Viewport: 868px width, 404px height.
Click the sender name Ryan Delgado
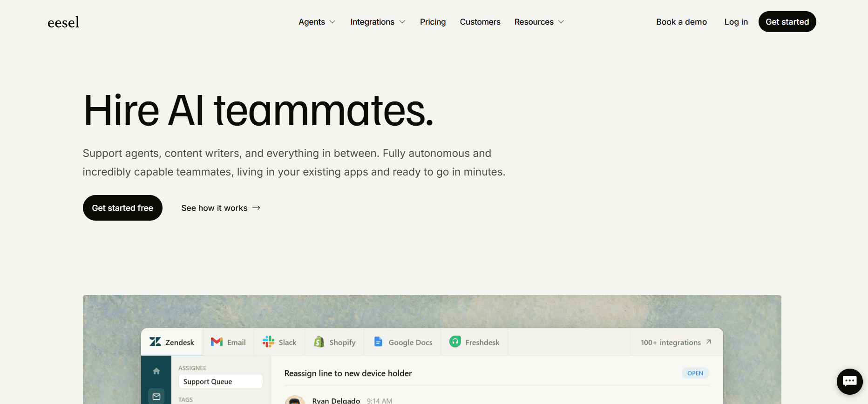(336, 400)
